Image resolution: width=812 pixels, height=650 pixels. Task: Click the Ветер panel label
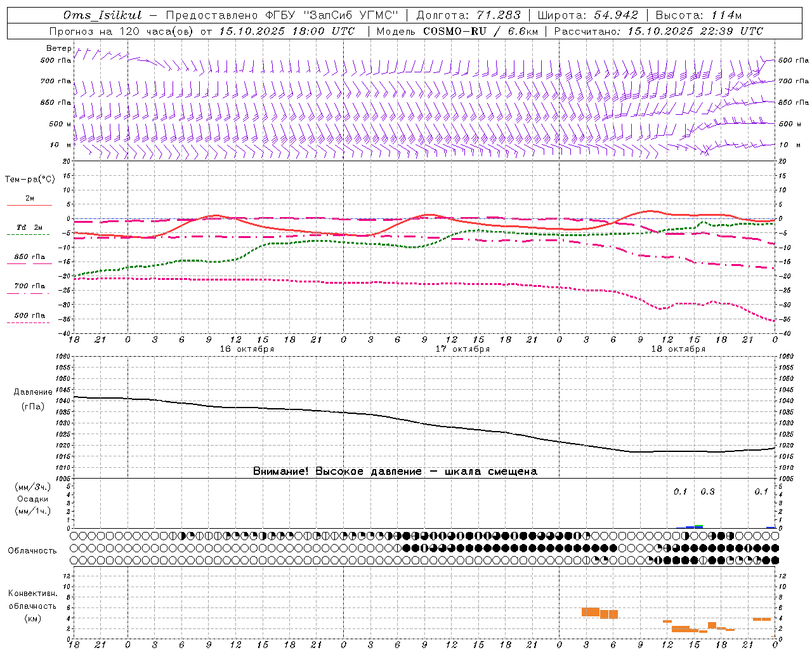click(58, 48)
